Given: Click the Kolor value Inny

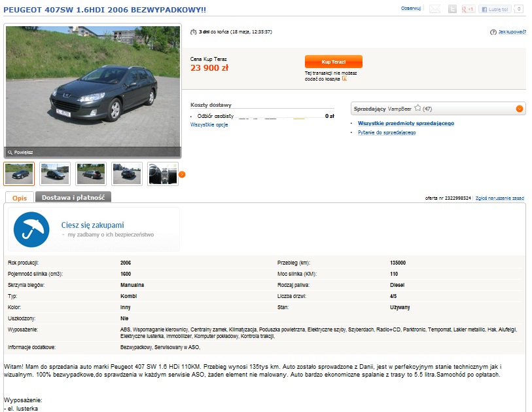Looking at the screenshot, I should point(125,307).
